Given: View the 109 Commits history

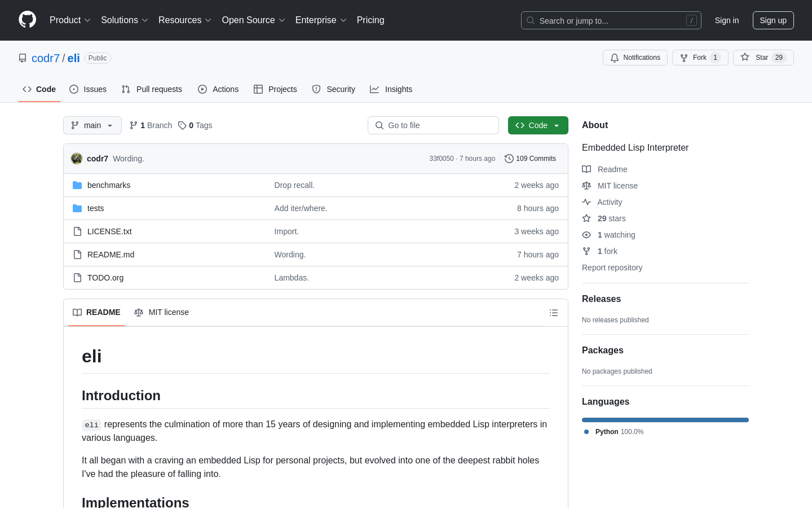Looking at the screenshot, I should click(530, 159).
